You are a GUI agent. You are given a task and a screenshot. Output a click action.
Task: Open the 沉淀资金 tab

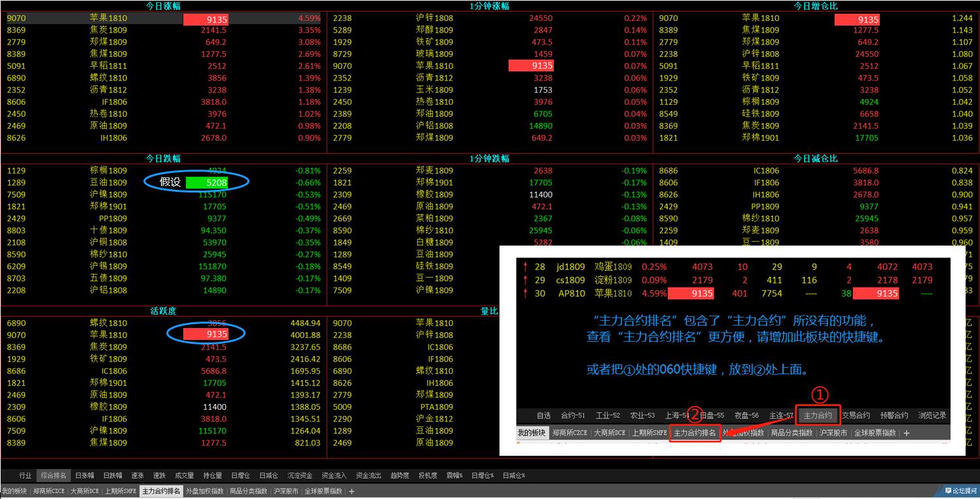point(300,475)
